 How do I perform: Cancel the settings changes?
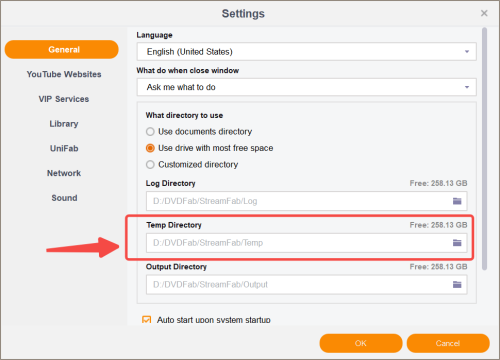click(x=448, y=343)
